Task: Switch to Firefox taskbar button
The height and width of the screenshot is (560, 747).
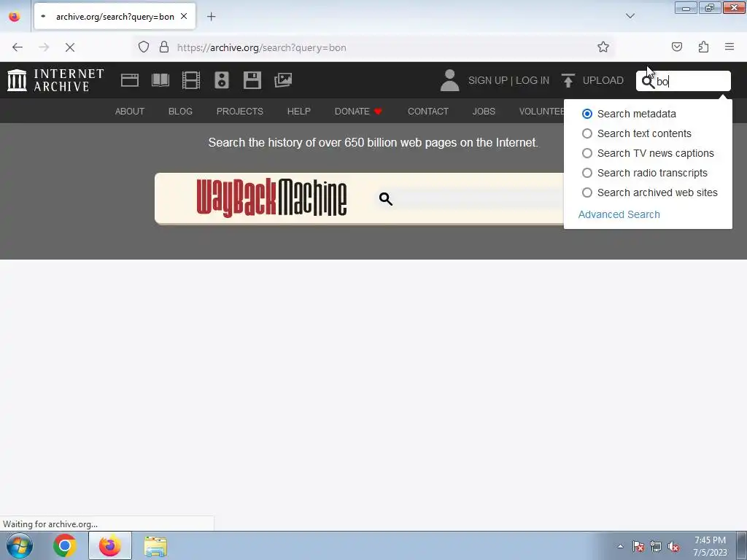Action: (110, 545)
